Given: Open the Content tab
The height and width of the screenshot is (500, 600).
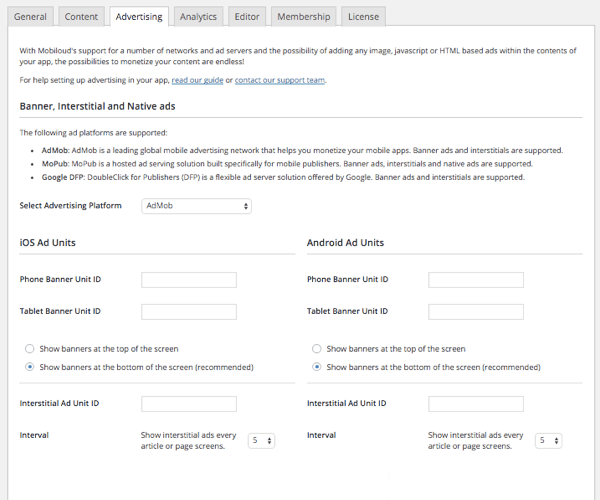Looking at the screenshot, I should tap(81, 17).
